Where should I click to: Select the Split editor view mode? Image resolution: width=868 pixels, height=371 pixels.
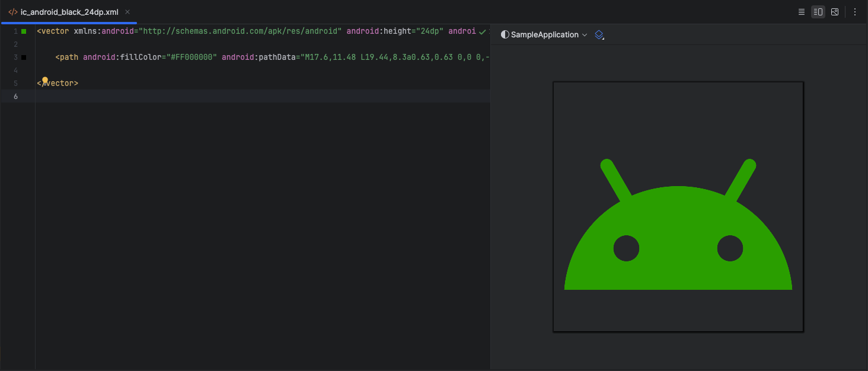pos(818,12)
